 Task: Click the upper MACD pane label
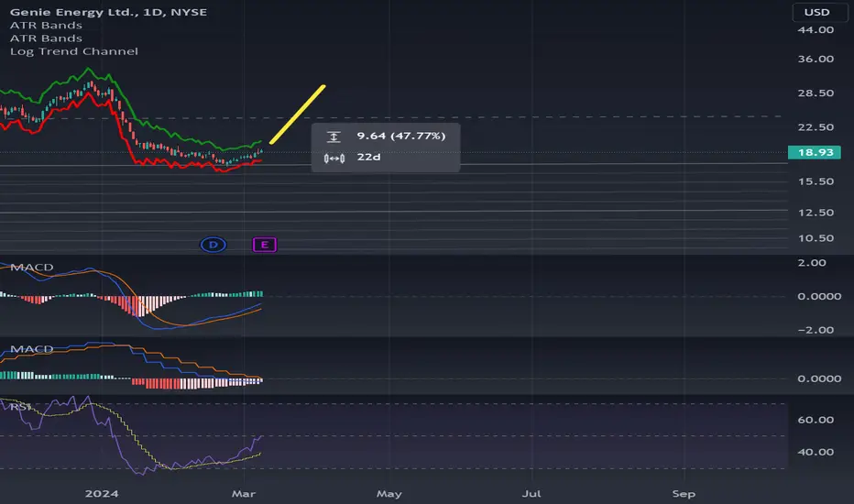(x=31, y=267)
